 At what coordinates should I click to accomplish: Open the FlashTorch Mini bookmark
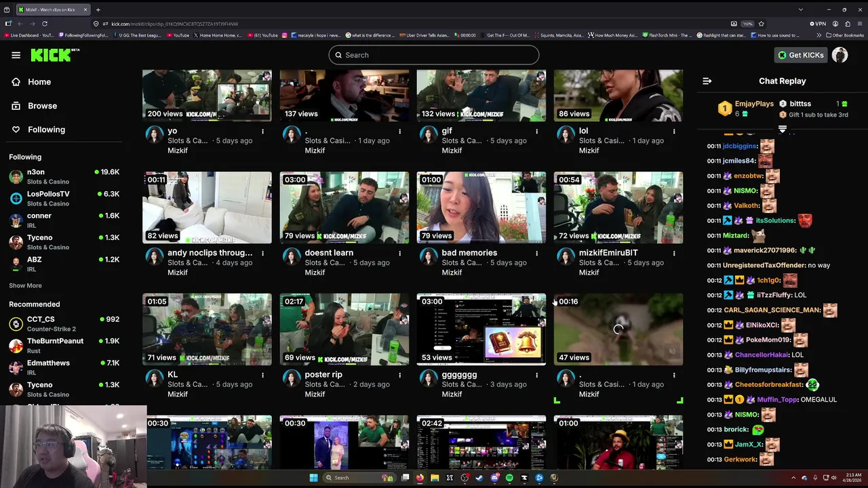pyautogui.click(x=667, y=35)
